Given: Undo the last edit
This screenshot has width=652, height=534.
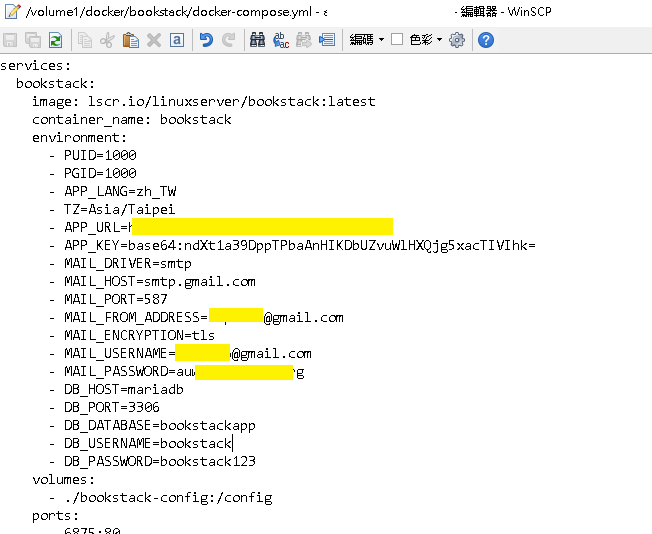Looking at the screenshot, I should click(x=206, y=40).
